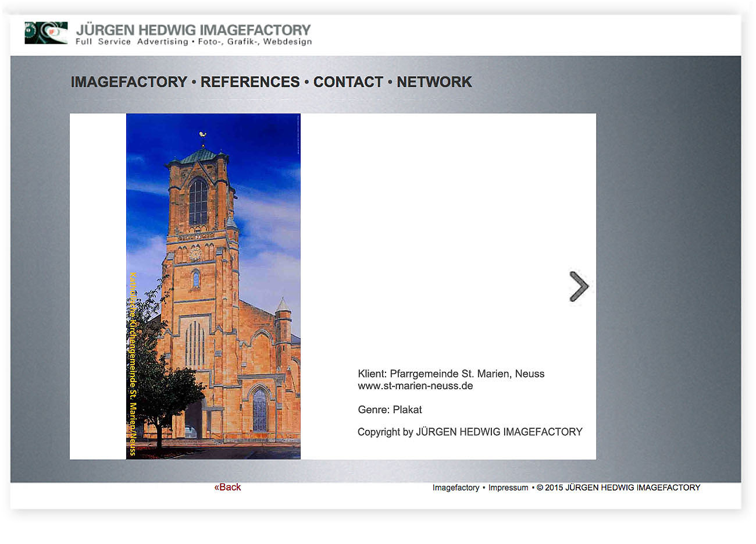Click the © 2015 footer copyright text
The image size is (756, 544).
[618, 488]
